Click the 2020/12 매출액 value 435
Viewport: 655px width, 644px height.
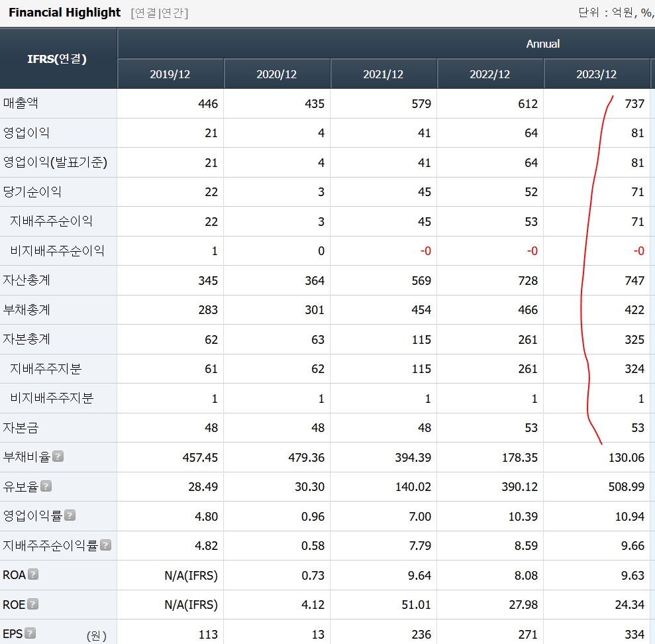pos(314,103)
